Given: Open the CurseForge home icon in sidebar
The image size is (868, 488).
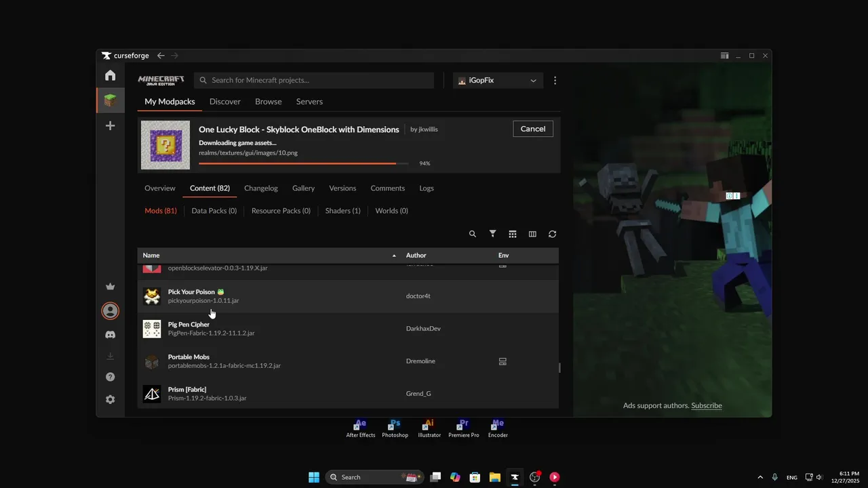Looking at the screenshot, I should (110, 75).
